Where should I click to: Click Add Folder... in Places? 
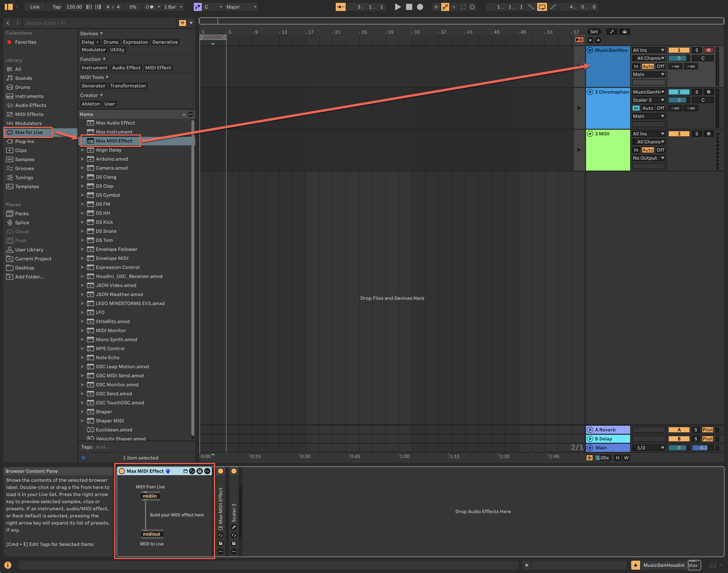tap(29, 277)
